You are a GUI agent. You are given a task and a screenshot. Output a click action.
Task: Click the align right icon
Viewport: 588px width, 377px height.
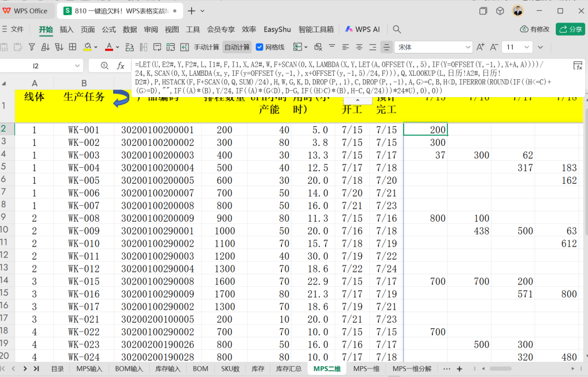(x=372, y=47)
